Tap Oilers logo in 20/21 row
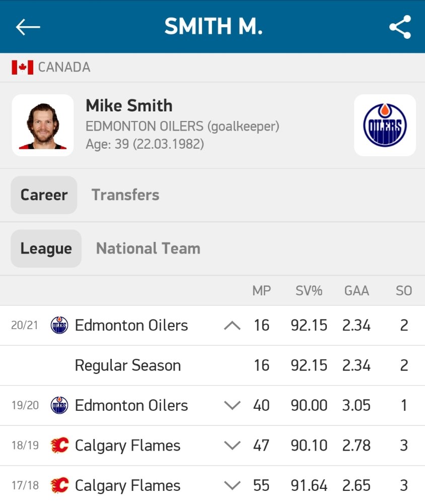The width and height of the screenshot is (425, 504). [59, 325]
